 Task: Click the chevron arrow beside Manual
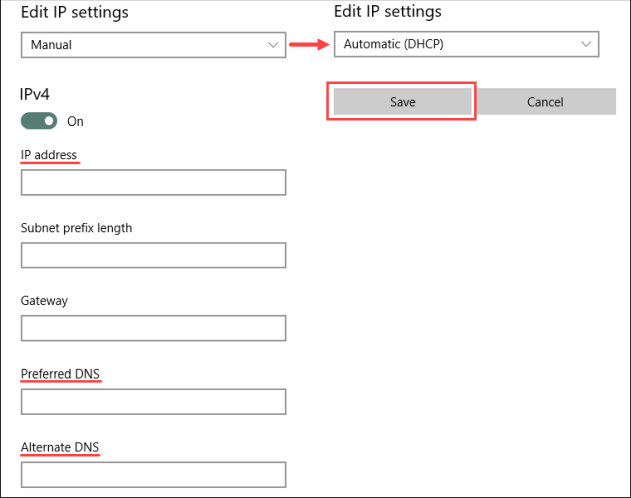(273, 45)
